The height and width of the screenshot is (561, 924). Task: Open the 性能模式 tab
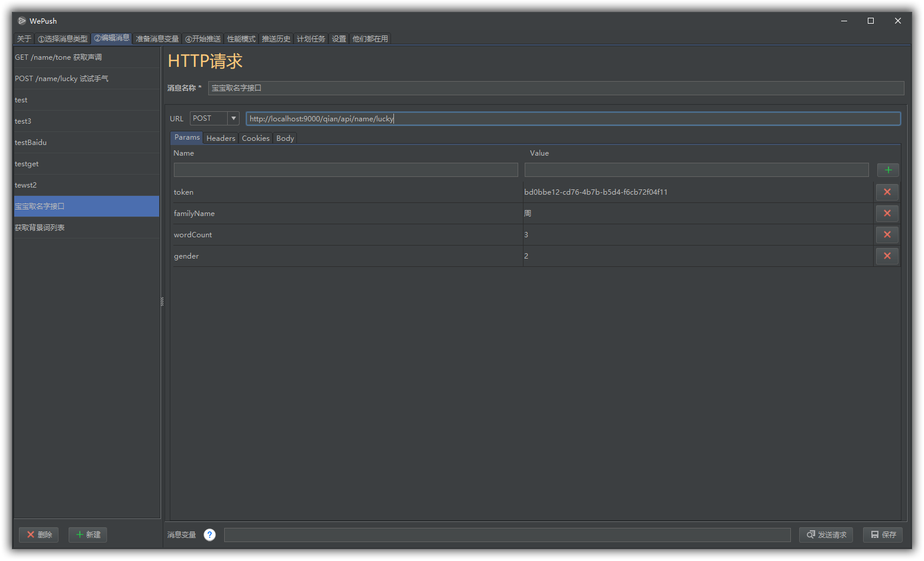point(241,39)
